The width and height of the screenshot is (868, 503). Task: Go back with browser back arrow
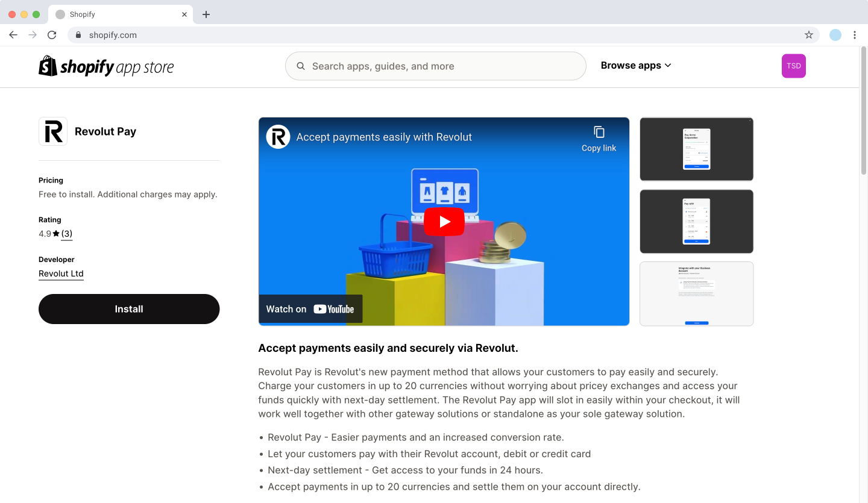[x=13, y=35]
